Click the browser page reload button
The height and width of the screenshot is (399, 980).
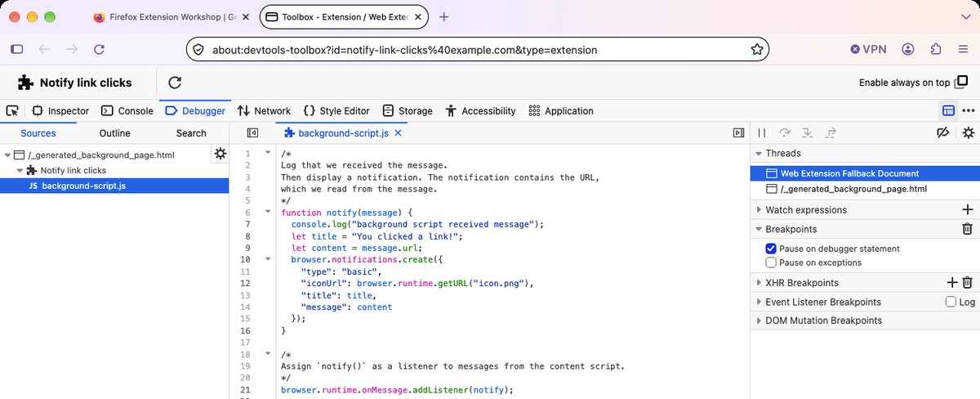tap(99, 49)
